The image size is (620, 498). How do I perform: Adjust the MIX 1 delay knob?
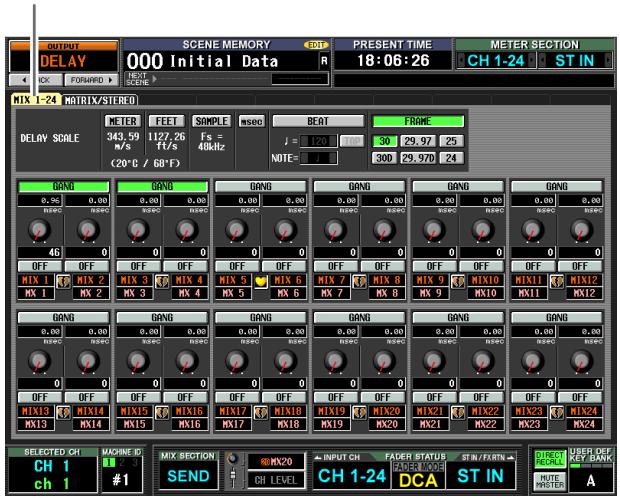[39, 231]
